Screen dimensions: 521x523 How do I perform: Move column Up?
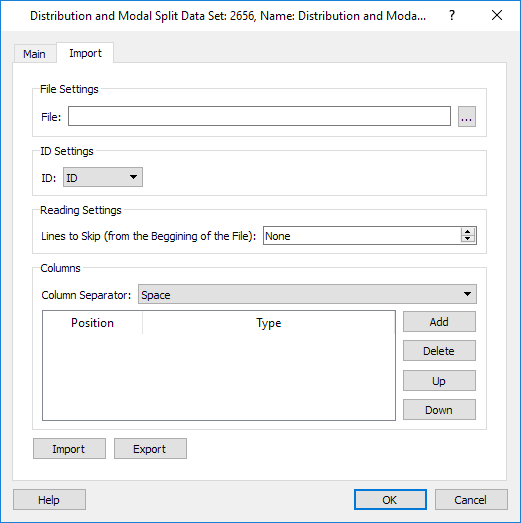439,381
